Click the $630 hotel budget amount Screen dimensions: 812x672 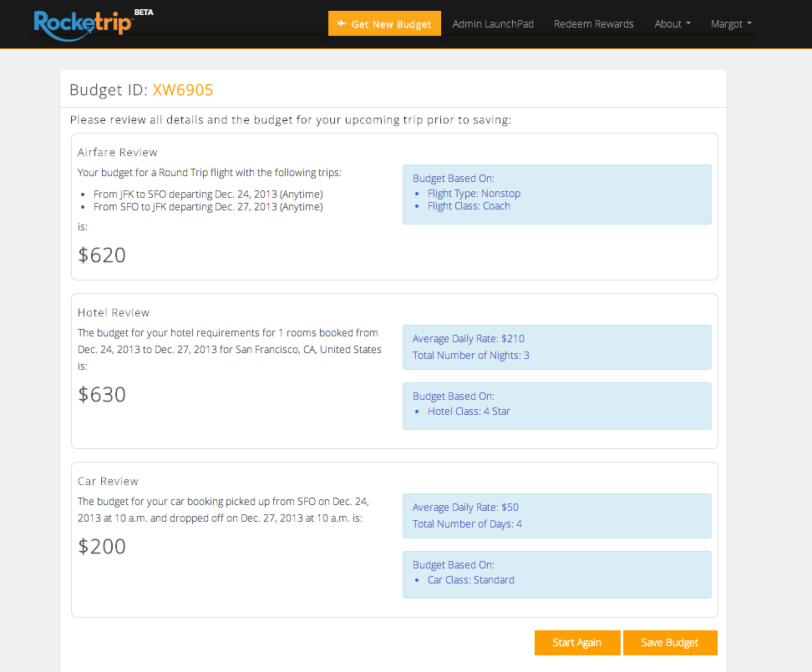click(x=102, y=394)
